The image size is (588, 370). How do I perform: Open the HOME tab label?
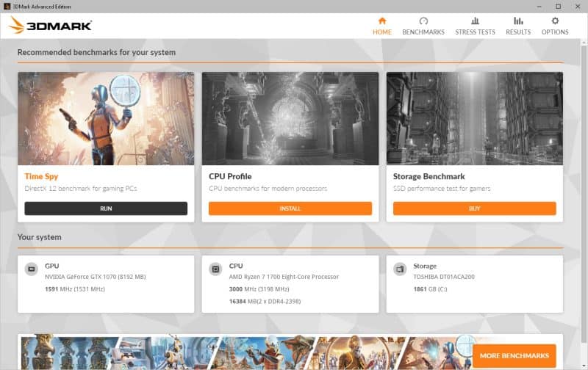382,32
